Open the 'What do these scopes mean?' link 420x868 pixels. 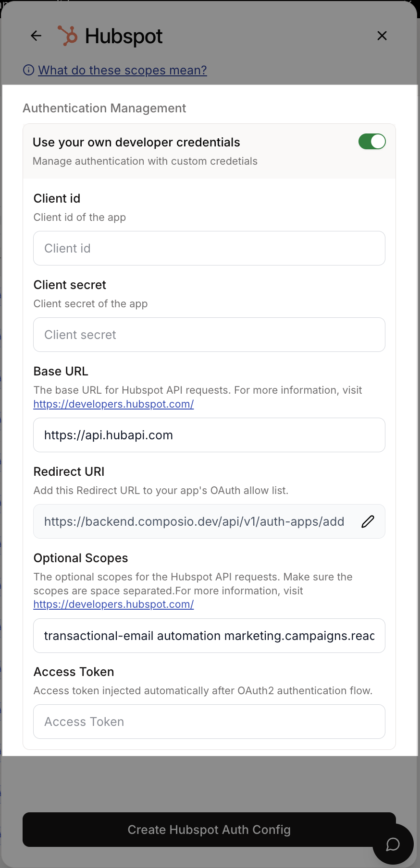pos(123,70)
